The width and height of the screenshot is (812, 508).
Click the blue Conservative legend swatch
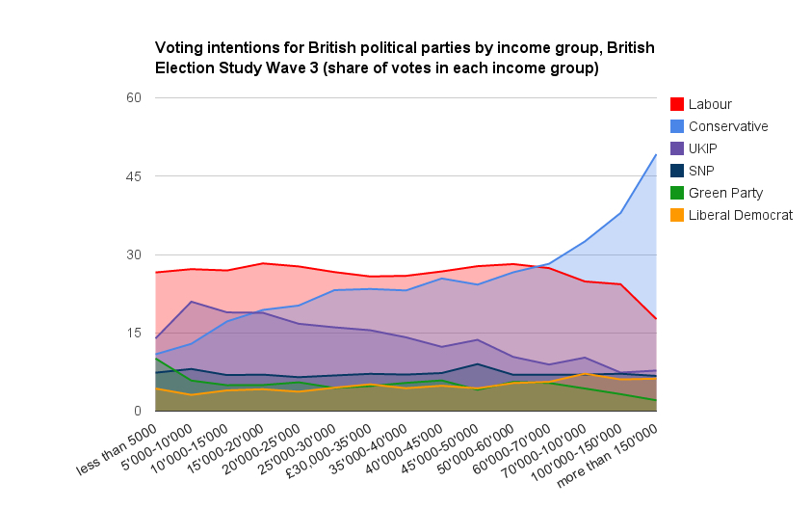point(677,126)
